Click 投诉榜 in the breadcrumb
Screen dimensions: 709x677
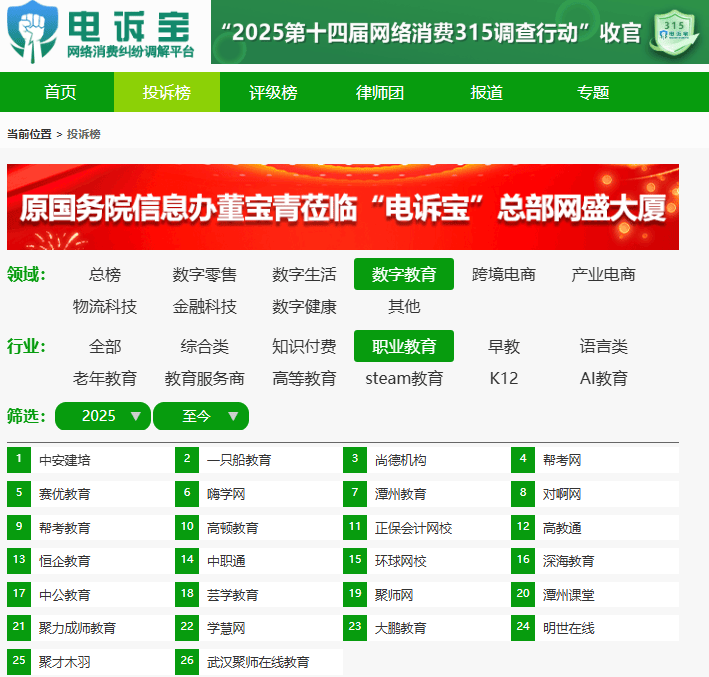(x=84, y=134)
